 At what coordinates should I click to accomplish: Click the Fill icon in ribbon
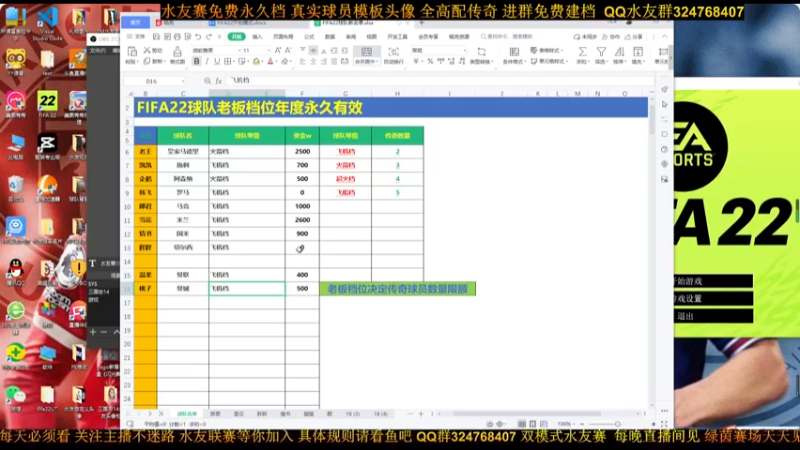(x=638, y=52)
